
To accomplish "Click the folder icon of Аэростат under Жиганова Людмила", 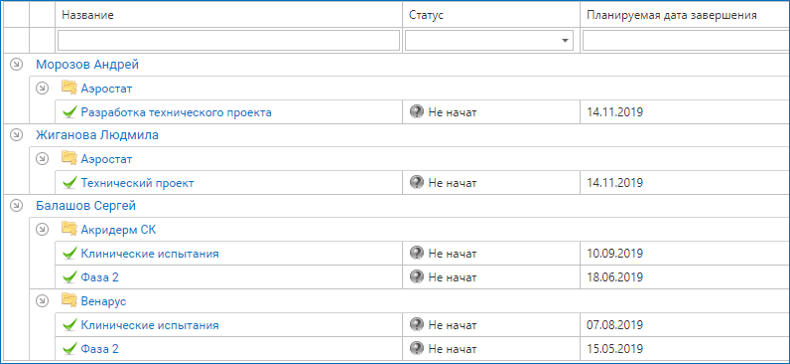I will click(x=69, y=159).
